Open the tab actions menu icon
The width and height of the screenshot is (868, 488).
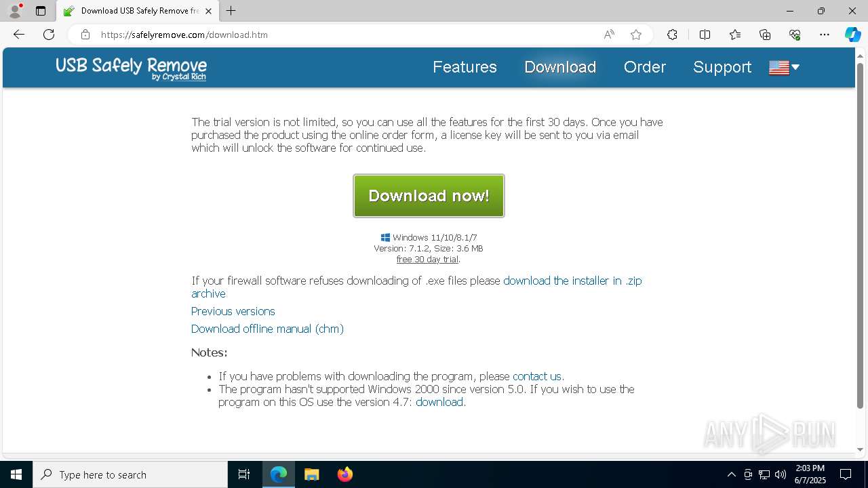tap(41, 11)
